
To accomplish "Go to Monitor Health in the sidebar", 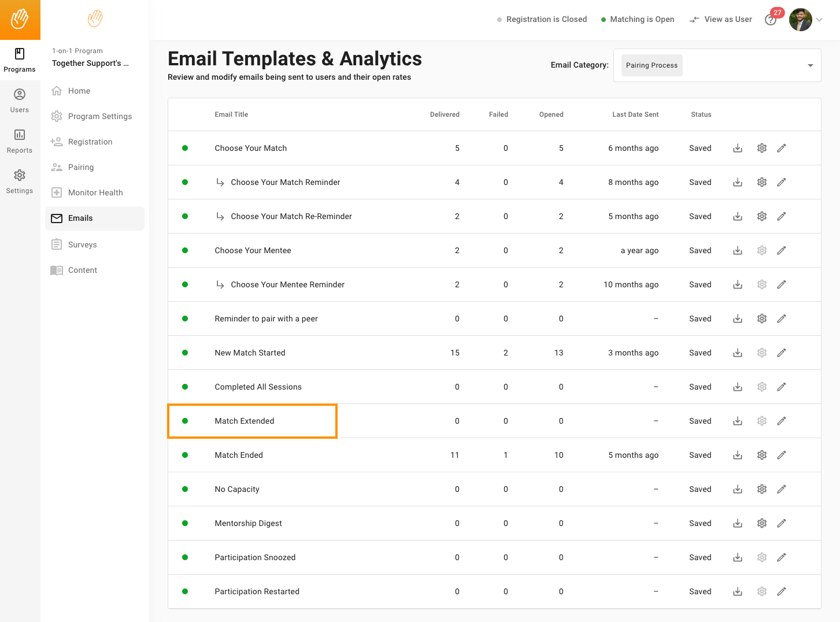I will (95, 192).
